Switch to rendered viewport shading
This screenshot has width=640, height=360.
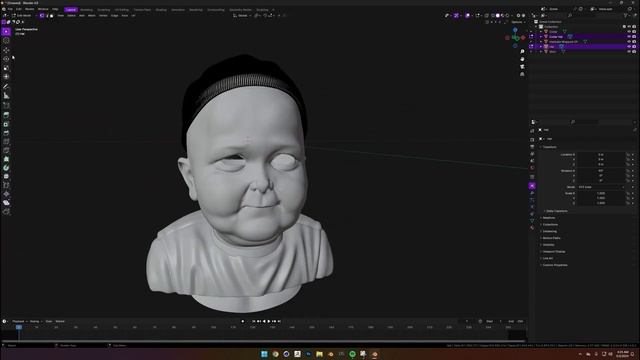507,16
